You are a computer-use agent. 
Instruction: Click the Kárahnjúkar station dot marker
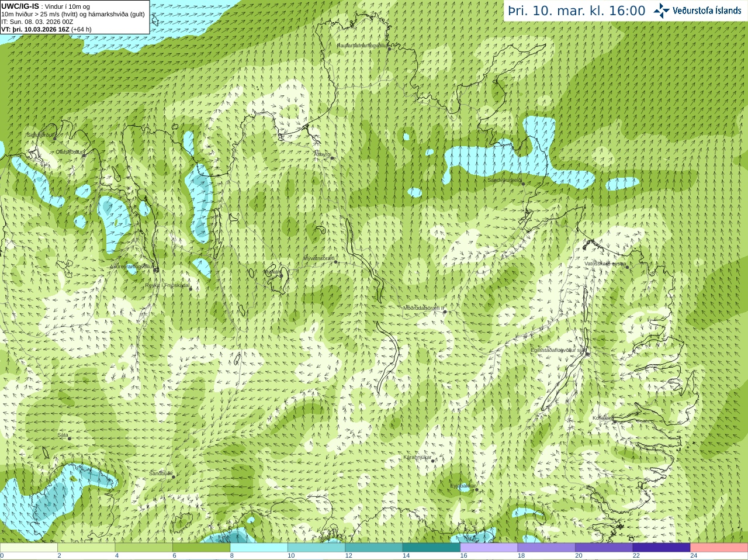433,461
